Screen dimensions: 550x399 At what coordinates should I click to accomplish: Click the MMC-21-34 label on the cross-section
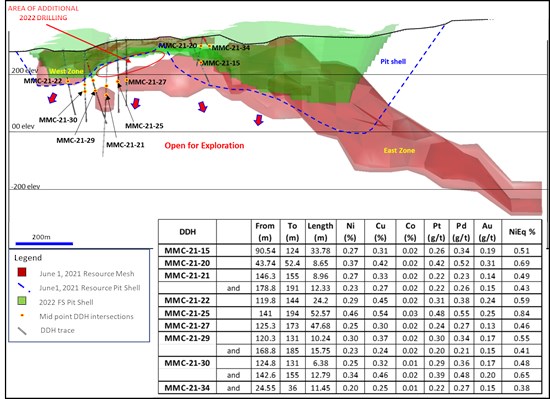231,48
